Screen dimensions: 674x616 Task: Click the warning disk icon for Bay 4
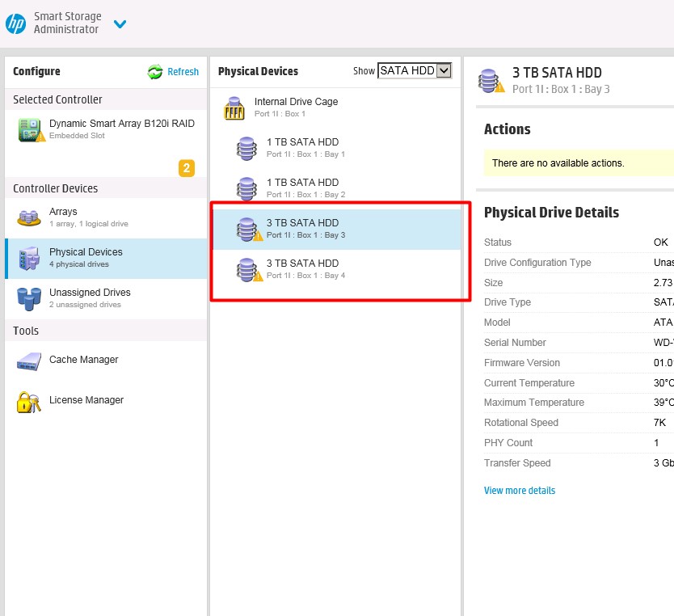(x=249, y=270)
